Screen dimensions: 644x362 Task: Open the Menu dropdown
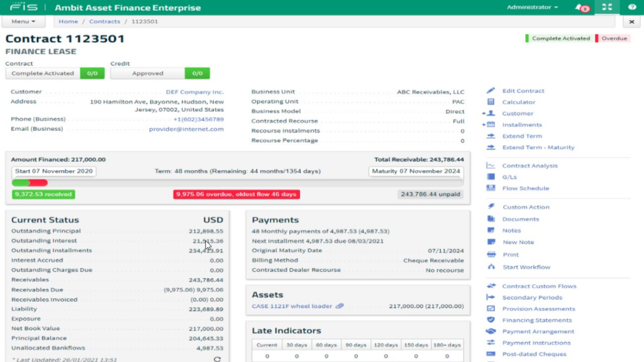pyautogui.click(x=23, y=21)
